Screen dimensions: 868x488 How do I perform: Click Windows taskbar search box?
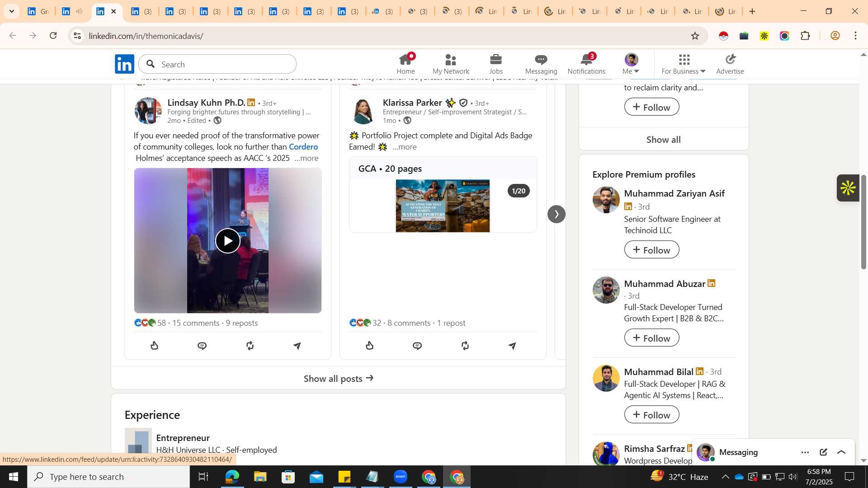tap(108, 477)
